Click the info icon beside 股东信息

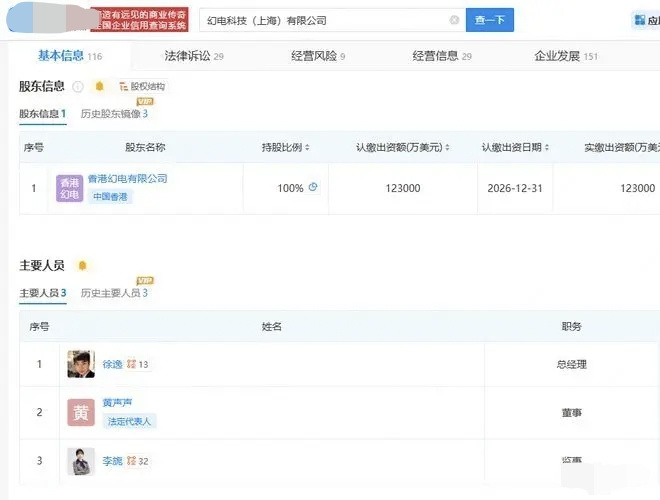click(x=78, y=87)
